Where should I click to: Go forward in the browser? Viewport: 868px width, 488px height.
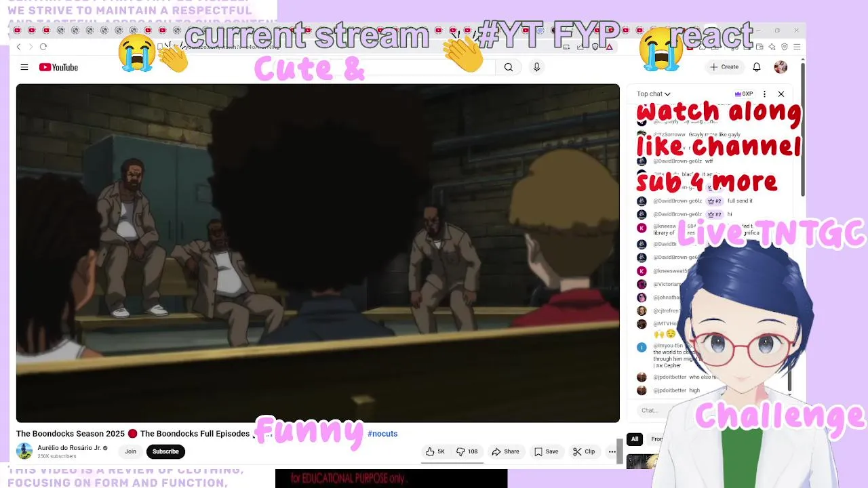[31, 47]
